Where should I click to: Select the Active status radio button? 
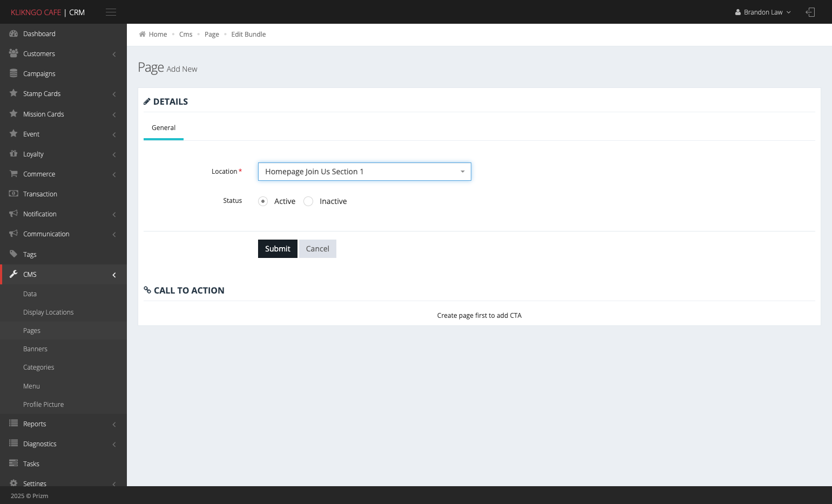click(x=263, y=201)
